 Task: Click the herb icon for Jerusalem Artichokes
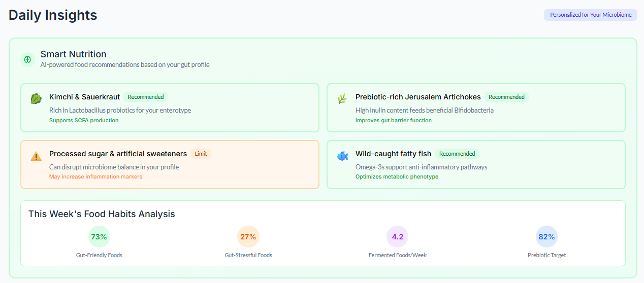click(342, 99)
